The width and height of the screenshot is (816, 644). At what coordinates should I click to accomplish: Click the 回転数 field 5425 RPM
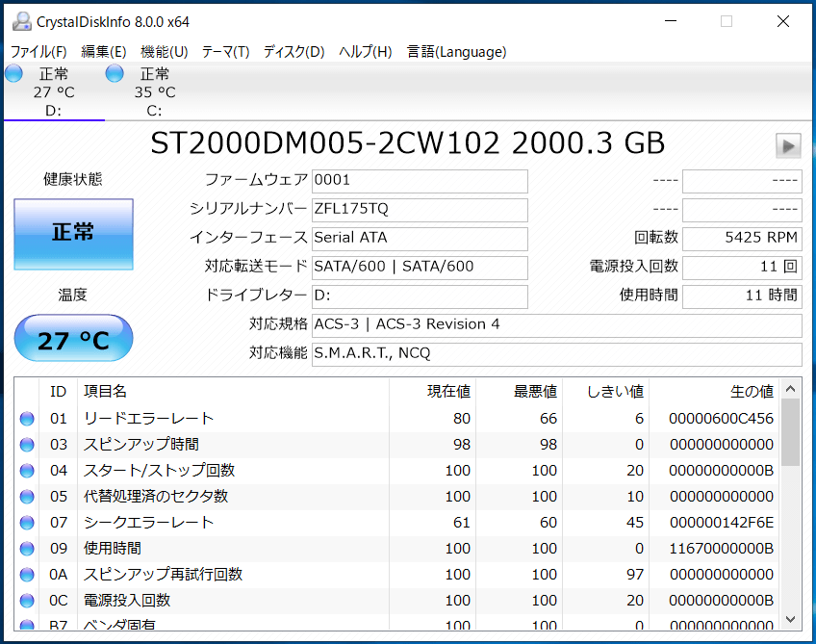tap(742, 239)
